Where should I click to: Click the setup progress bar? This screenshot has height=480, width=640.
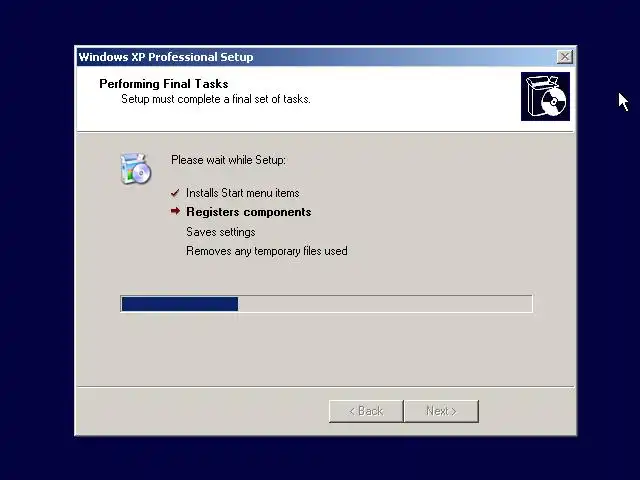tap(327, 304)
